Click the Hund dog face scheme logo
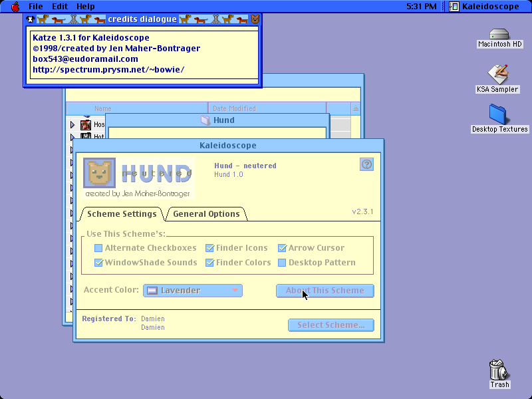The image size is (532, 399). pyautogui.click(x=99, y=173)
